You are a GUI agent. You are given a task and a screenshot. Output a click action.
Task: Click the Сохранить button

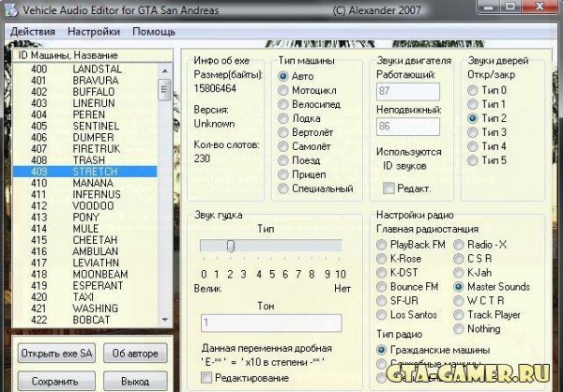click(56, 382)
